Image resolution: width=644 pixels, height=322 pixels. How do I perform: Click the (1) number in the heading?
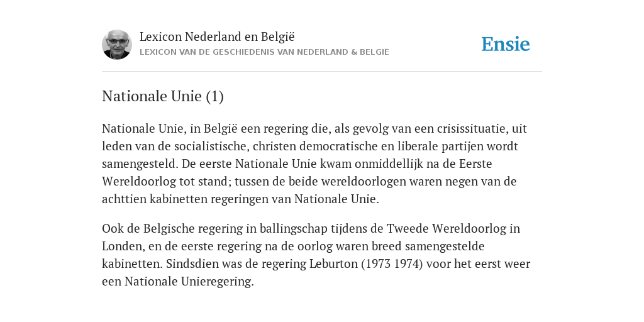click(x=215, y=96)
